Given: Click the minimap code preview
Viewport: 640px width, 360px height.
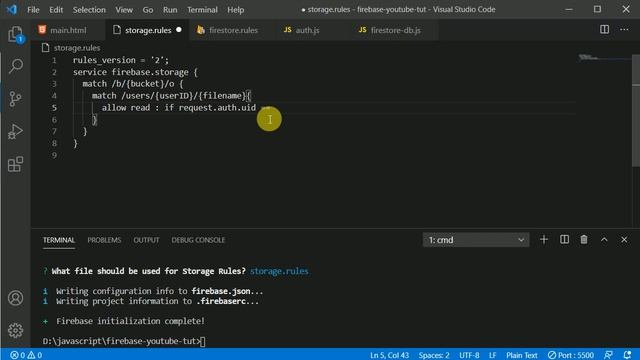Looking at the screenshot, I should pyautogui.click(x=589, y=58).
